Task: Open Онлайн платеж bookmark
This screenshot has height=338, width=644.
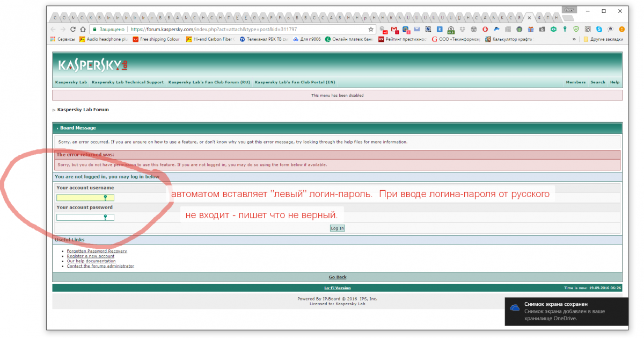Action: click(x=349, y=39)
